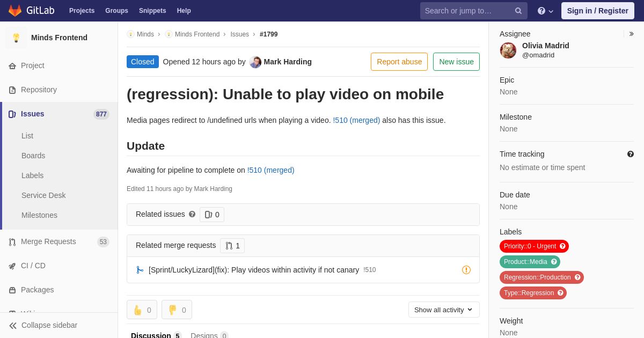
Task: Open the Help link in top bar
Action: pyautogui.click(x=184, y=11)
